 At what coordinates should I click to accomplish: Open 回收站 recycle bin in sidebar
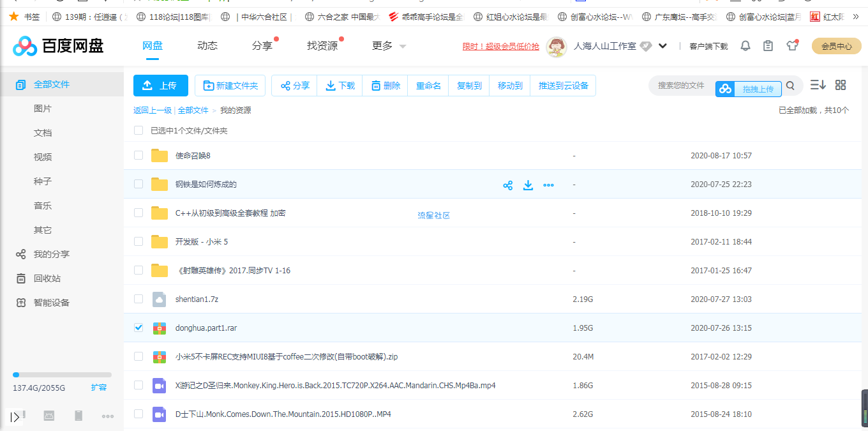click(x=47, y=278)
